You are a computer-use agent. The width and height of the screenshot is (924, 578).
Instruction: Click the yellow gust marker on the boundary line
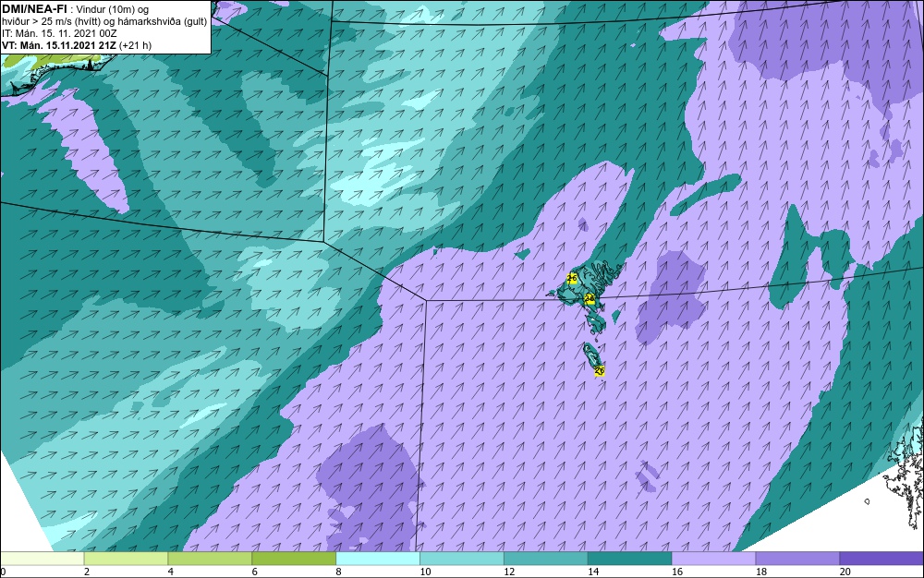click(x=590, y=298)
